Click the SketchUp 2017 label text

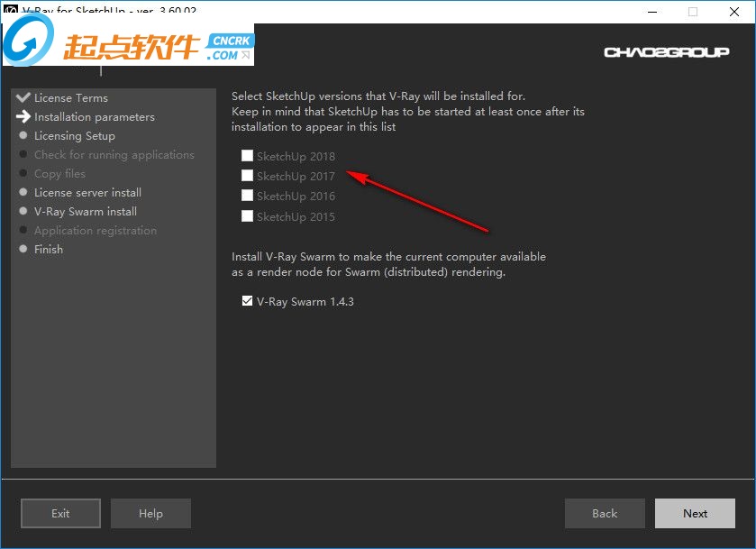(x=296, y=176)
